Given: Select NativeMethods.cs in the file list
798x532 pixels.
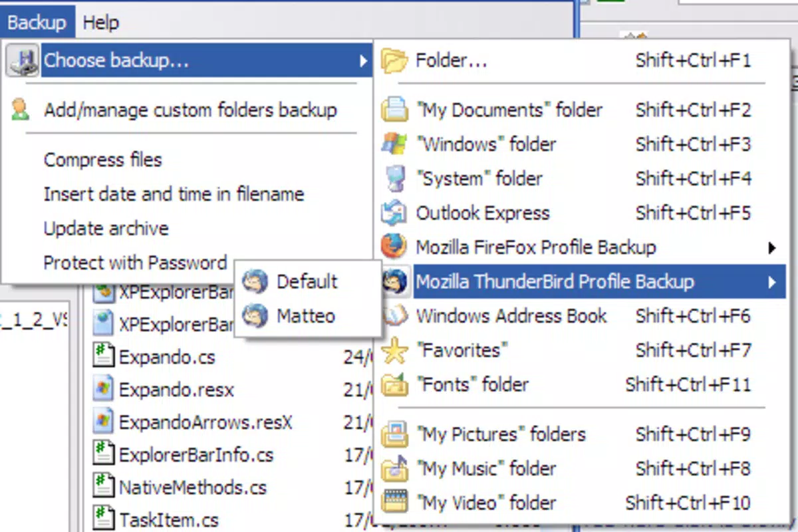Looking at the screenshot, I should 193,488.
